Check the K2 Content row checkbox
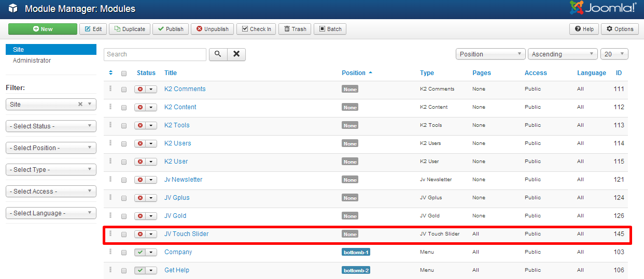Viewport: 644px width, 279px height. coord(124,108)
